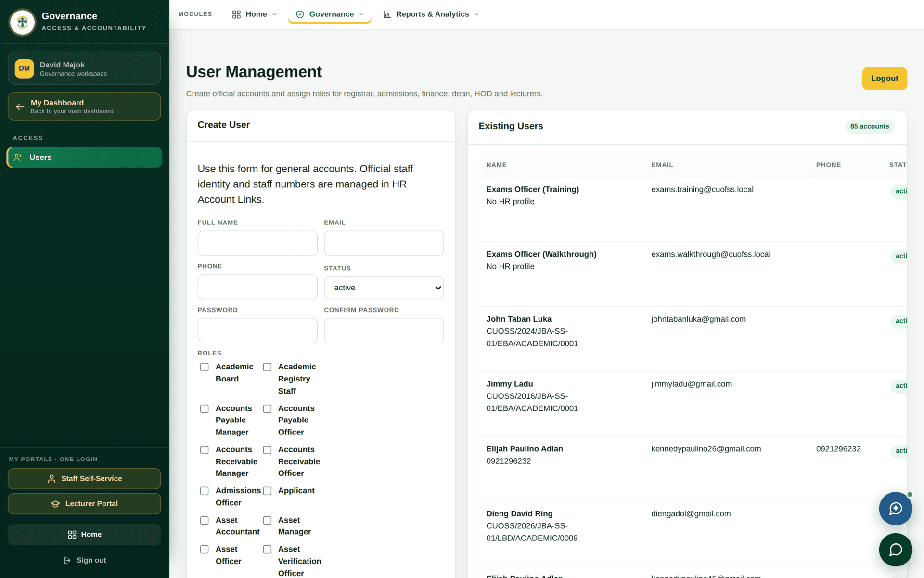Click the sidebar Home grid icon
Screen dimensions: 924x578
(72, 535)
